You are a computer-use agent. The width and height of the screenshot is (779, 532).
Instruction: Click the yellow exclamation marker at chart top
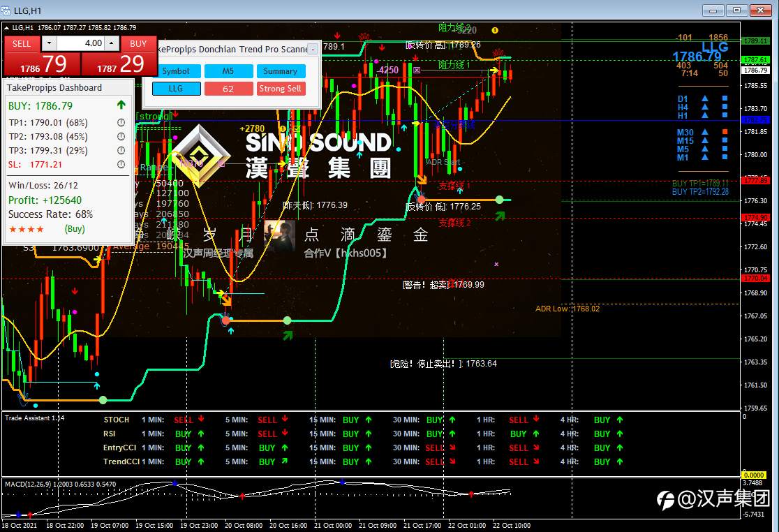coord(495,30)
